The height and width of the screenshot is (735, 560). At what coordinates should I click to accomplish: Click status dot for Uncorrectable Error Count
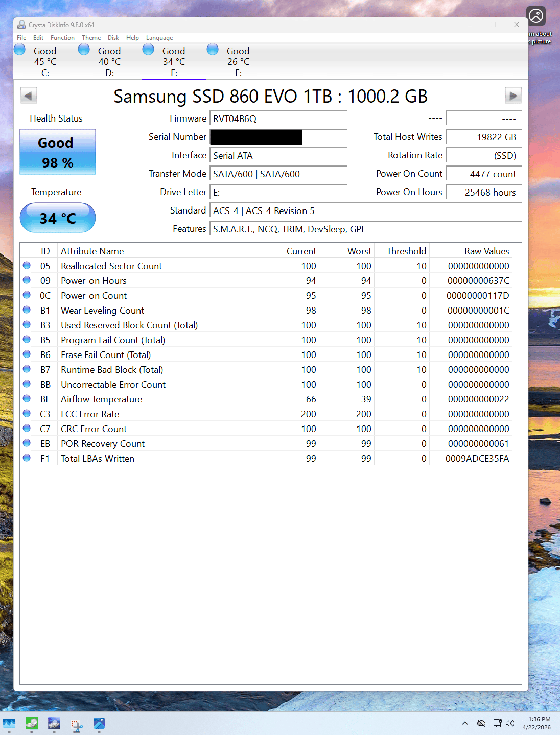(x=27, y=384)
